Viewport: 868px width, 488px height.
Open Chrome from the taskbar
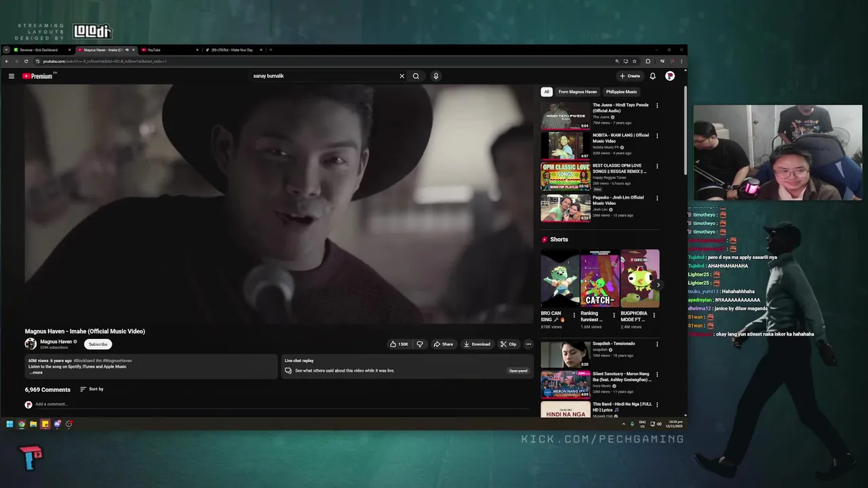22,424
